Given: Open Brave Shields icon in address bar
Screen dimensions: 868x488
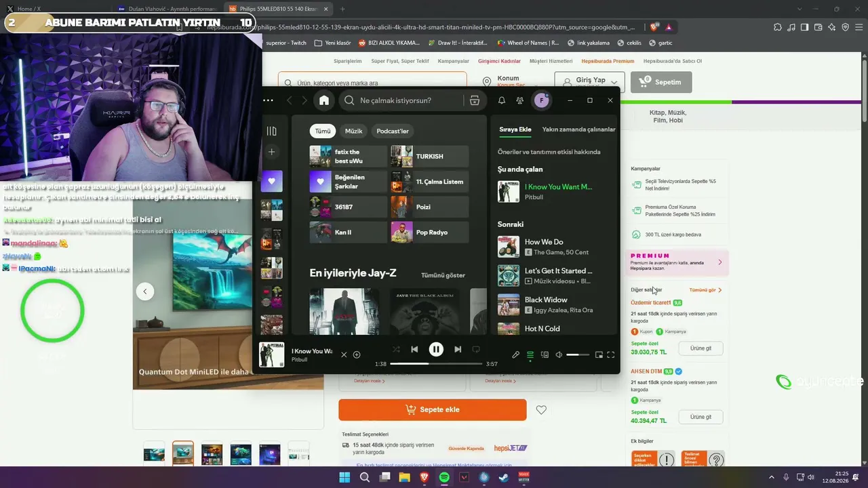Looking at the screenshot, I should coord(654,27).
